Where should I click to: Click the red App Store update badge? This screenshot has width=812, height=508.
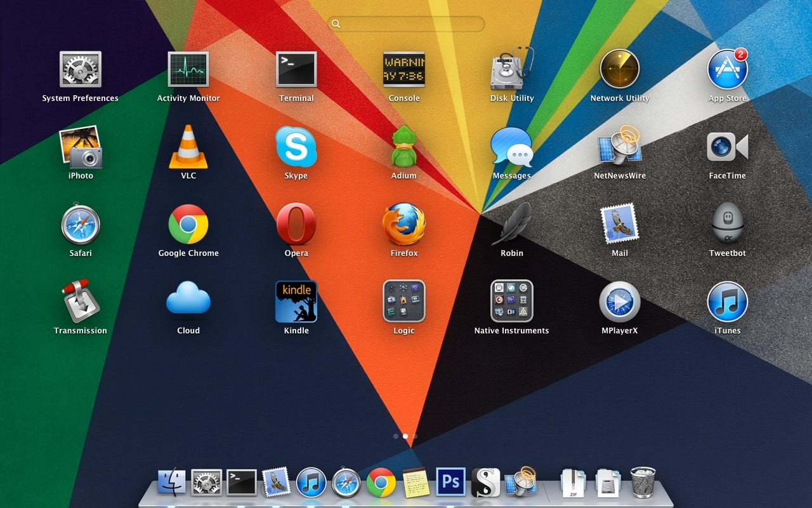coord(741,55)
